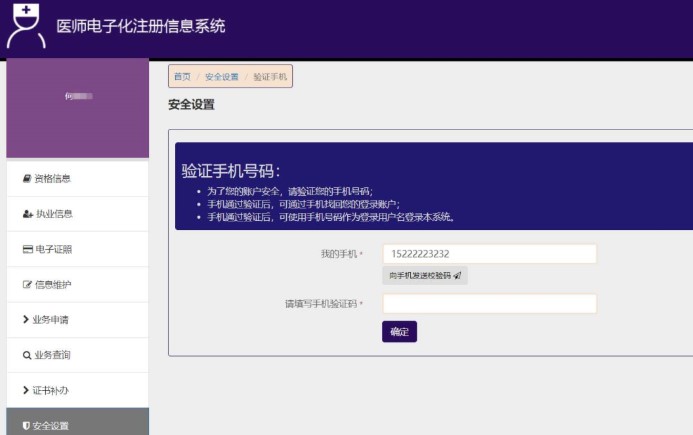The image size is (693, 435).
Task: Open the 资格信息 sidebar menu label
Action: coord(52,179)
